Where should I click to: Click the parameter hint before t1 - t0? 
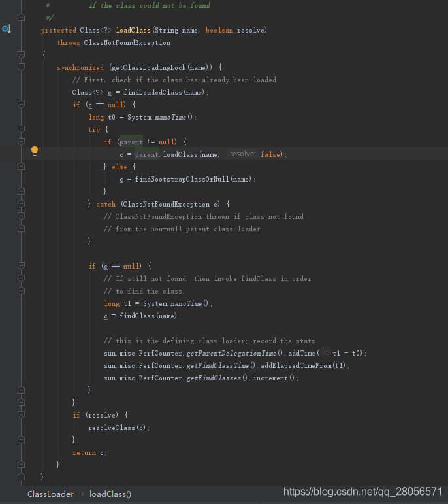point(326,352)
